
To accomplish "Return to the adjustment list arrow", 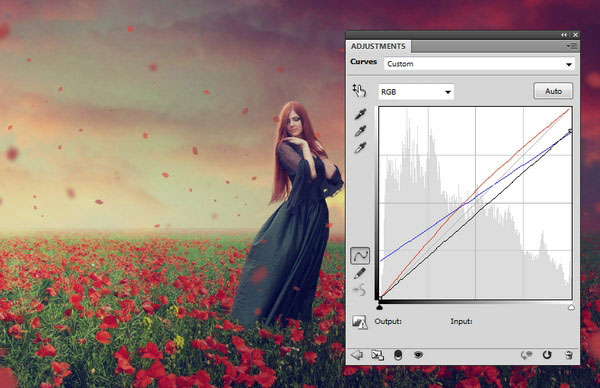I will point(357,355).
